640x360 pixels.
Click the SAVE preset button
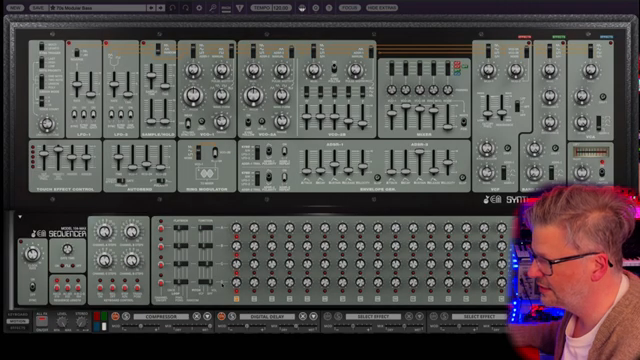[38, 8]
